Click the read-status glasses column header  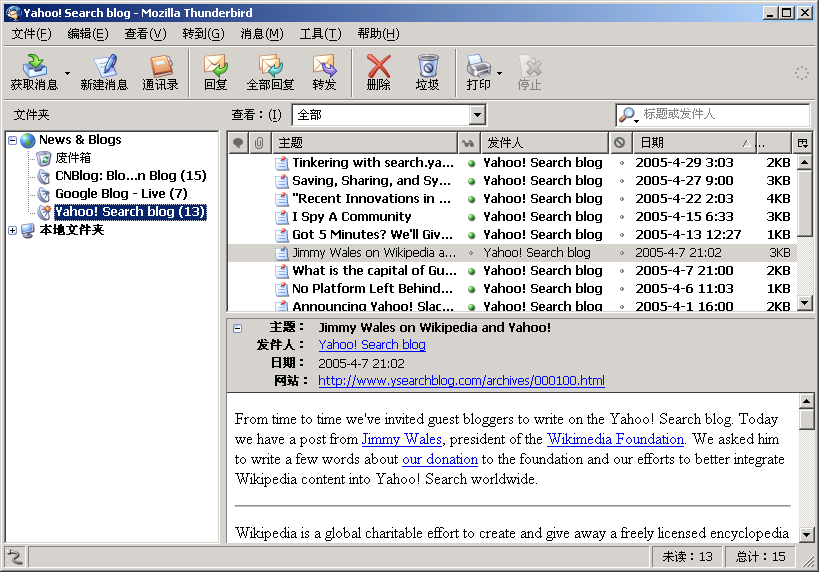pos(468,143)
